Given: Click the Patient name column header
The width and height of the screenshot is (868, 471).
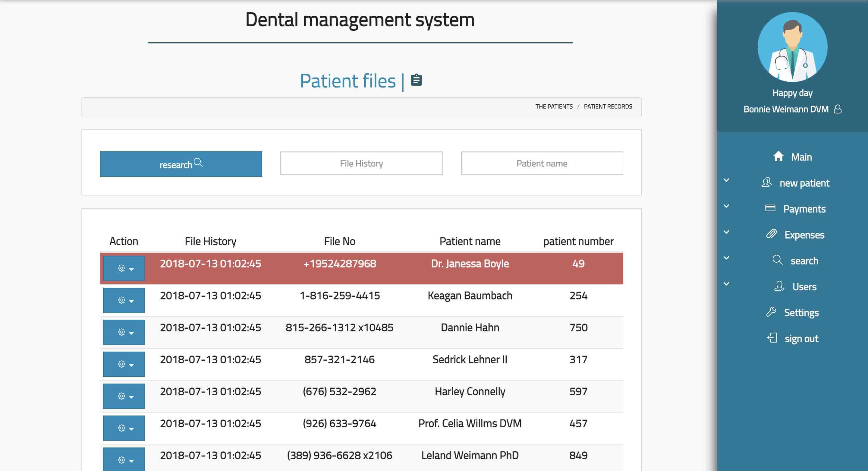Looking at the screenshot, I should coord(470,242).
